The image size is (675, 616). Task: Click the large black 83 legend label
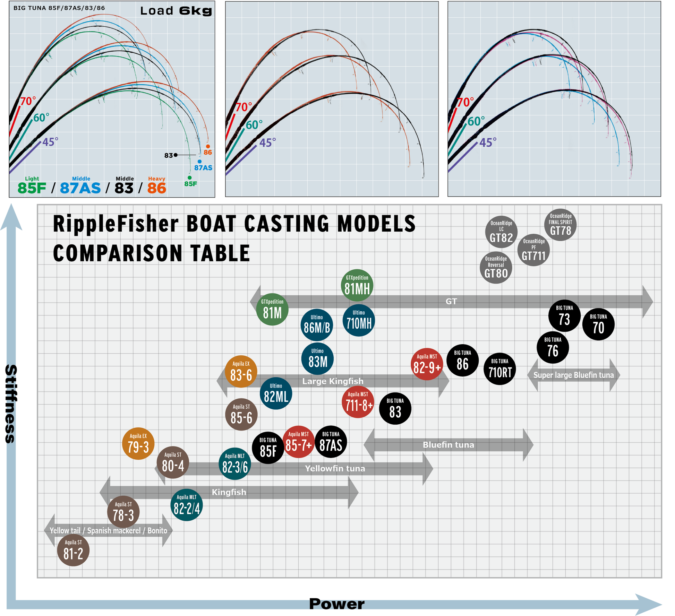click(x=124, y=188)
